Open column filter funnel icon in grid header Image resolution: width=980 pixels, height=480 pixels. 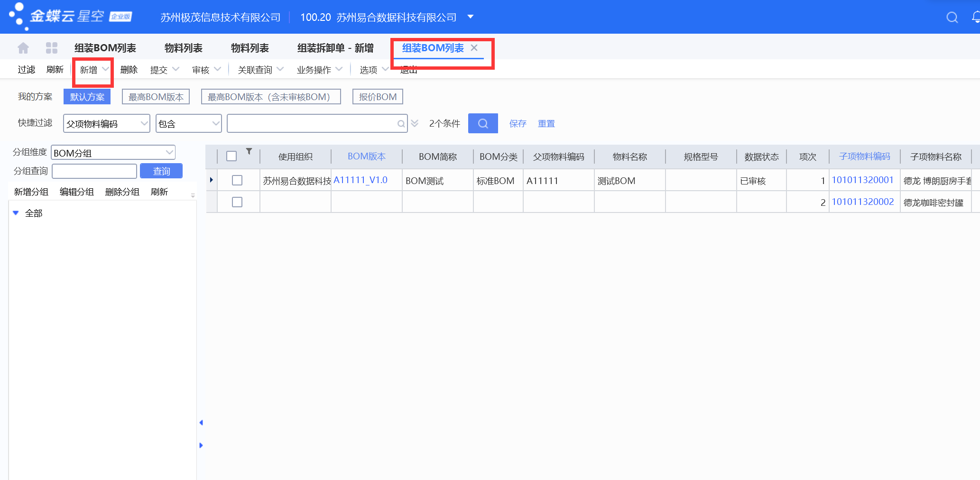[249, 151]
